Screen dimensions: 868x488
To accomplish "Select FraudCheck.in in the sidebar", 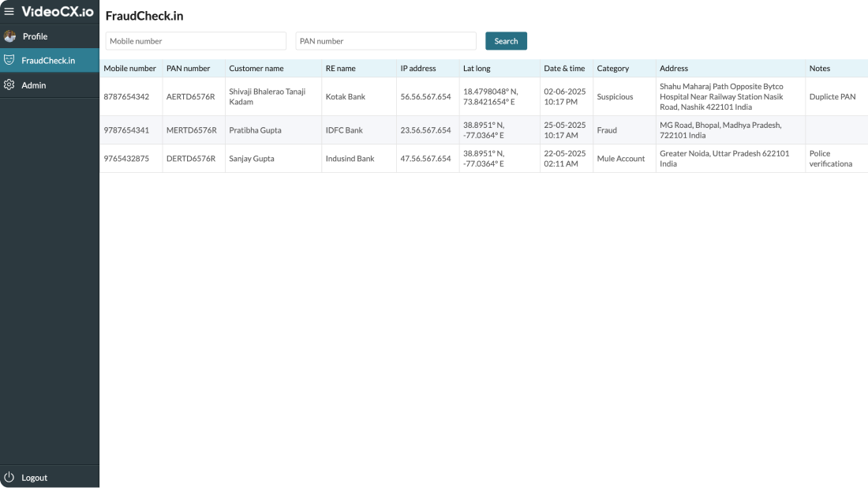I will (x=50, y=60).
